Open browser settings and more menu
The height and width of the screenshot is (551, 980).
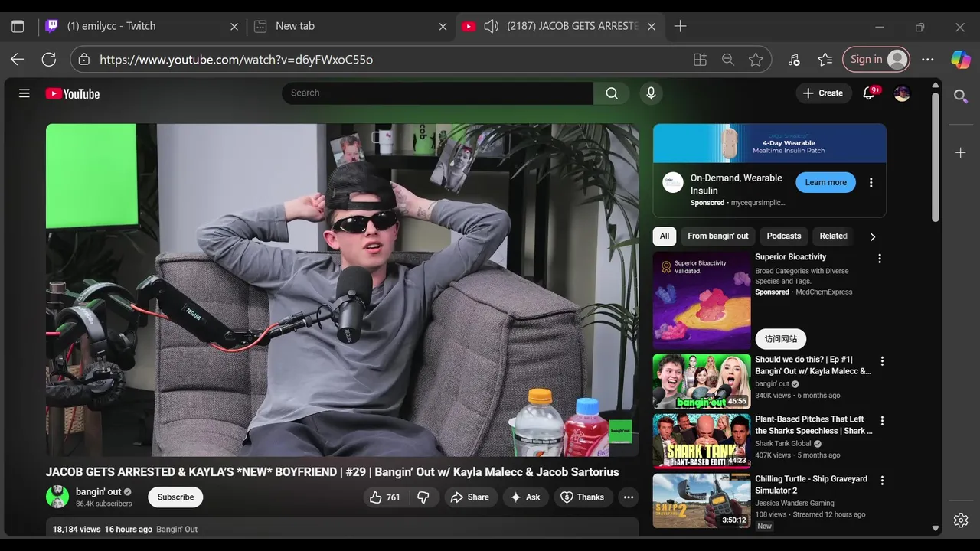[x=928, y=60]
